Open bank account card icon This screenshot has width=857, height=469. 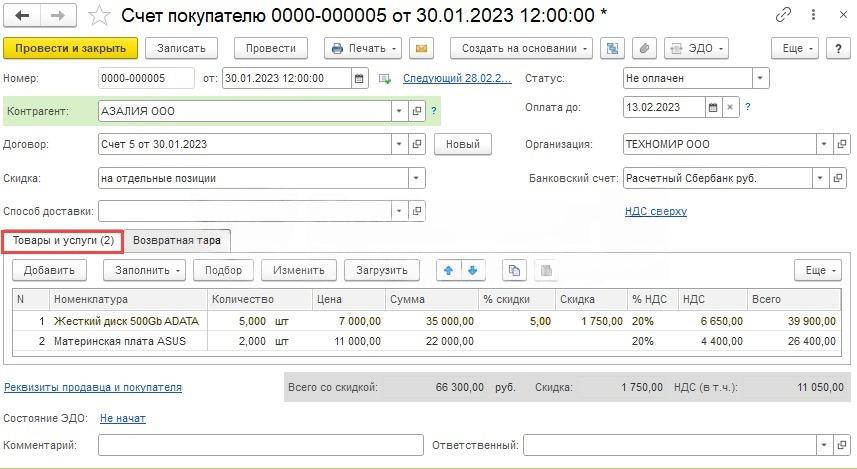(838, 178)
